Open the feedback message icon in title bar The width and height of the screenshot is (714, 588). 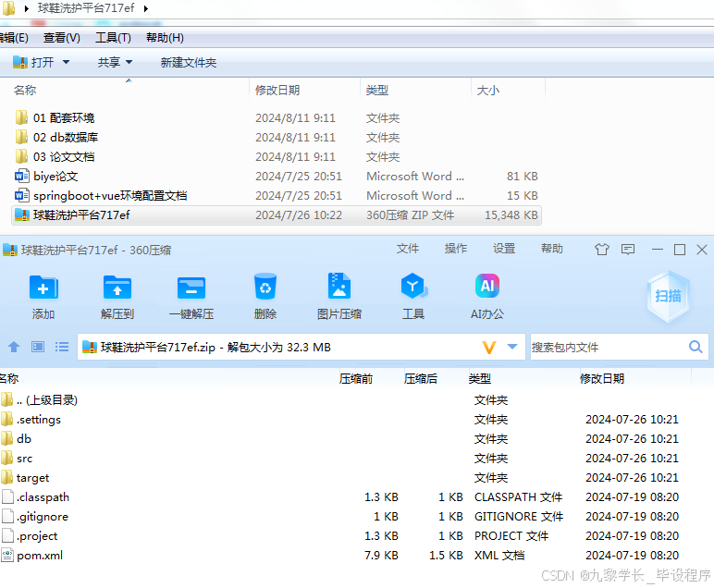click(x=628, y=250)
